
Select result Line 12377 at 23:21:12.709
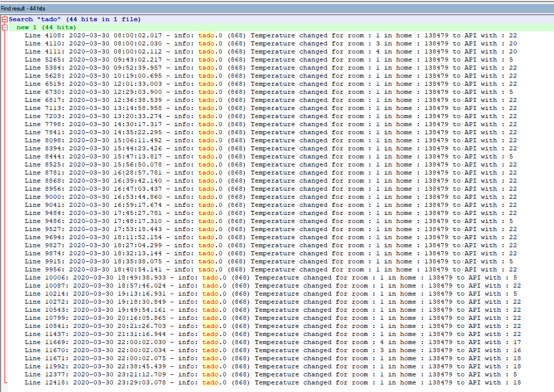[x=270, y=375]
